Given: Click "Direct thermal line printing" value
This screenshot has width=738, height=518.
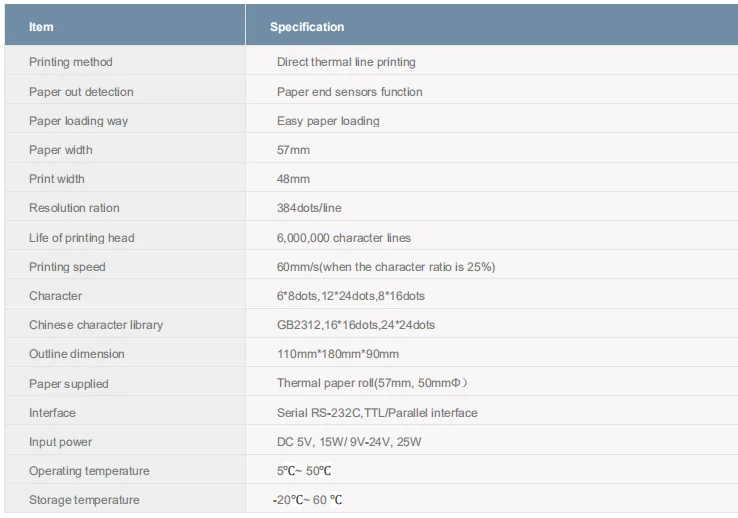Looking at the screenshot, I should tap(346, 62).
